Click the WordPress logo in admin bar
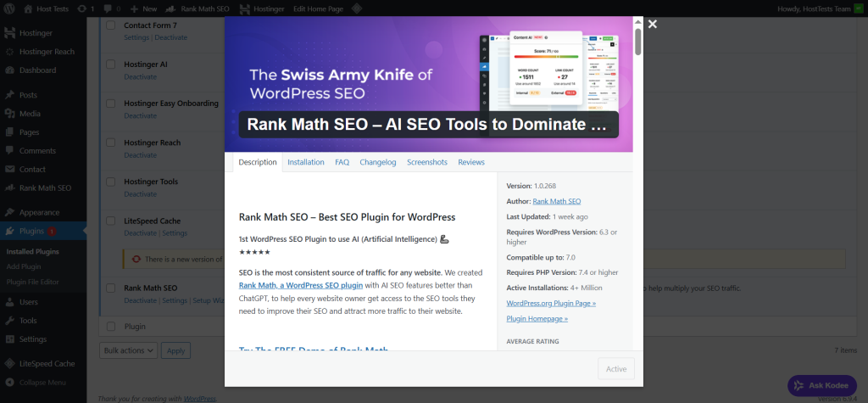This screenshot has width=868, height=403. coord(9,8)
